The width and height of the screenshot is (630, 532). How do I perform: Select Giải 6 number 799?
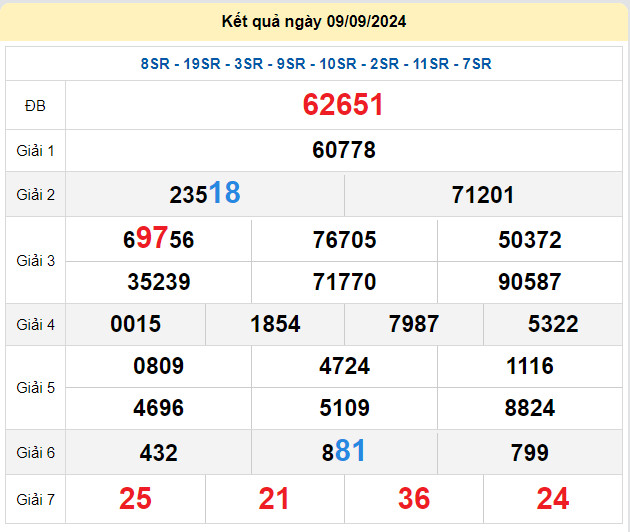click(x=530, y=453)
